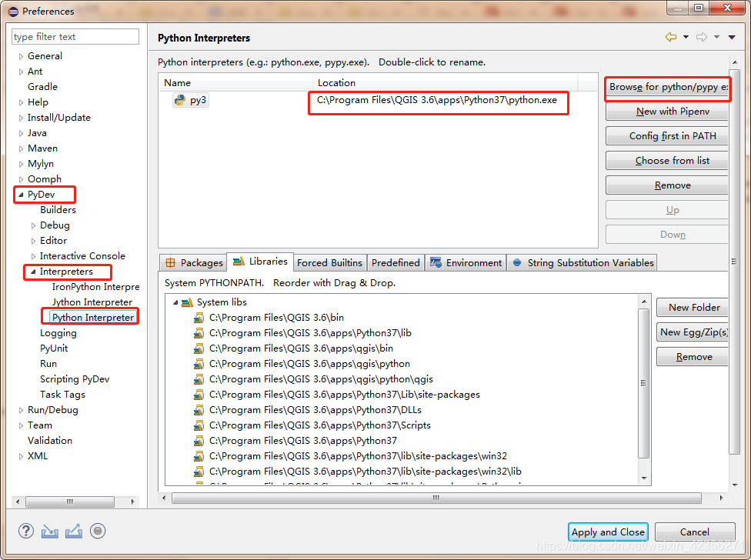Click the forward navigation arrow icon
The height and width of the screenshot is (560, 751).
pyautogui.click(x=702, y=37)
